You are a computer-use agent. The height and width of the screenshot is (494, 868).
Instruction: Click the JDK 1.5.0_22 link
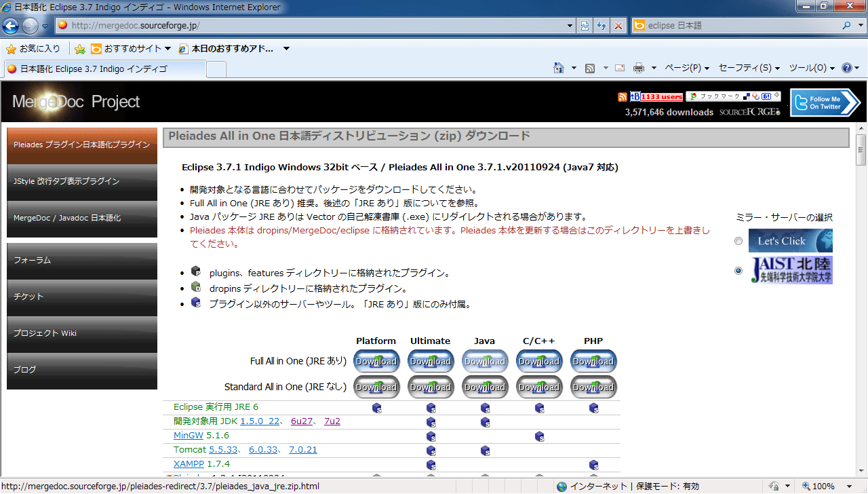260,421
